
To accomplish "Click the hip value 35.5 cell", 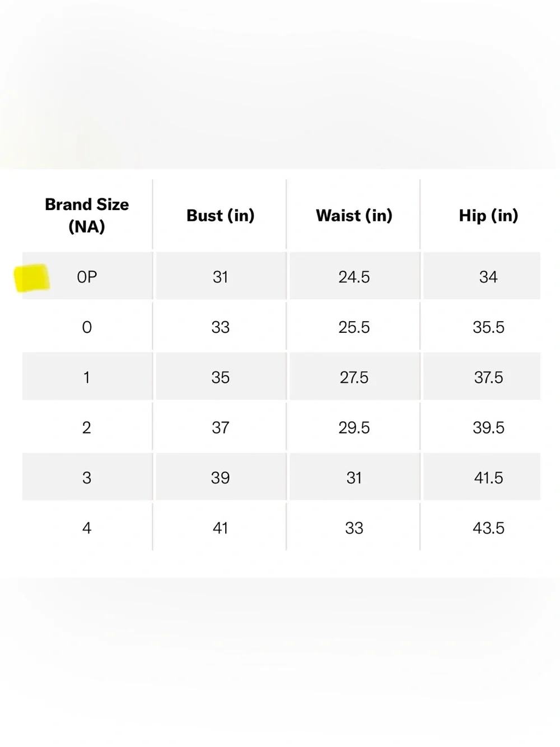I will (x=488, y=327).
